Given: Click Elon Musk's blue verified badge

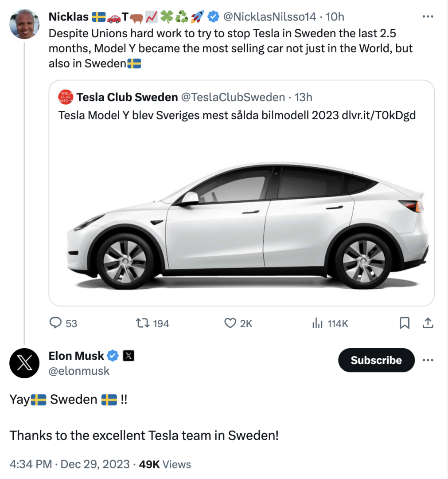Looking at the screenshot, I should point(113,356).
